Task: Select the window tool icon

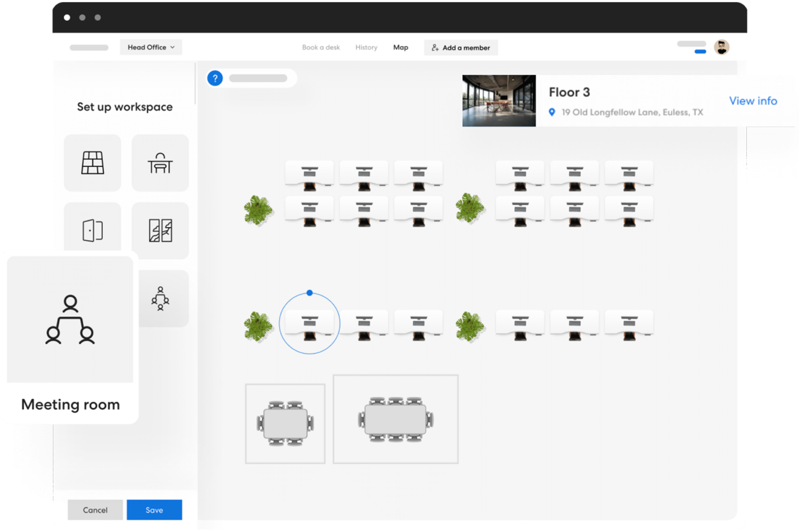Action: point(160,230)
